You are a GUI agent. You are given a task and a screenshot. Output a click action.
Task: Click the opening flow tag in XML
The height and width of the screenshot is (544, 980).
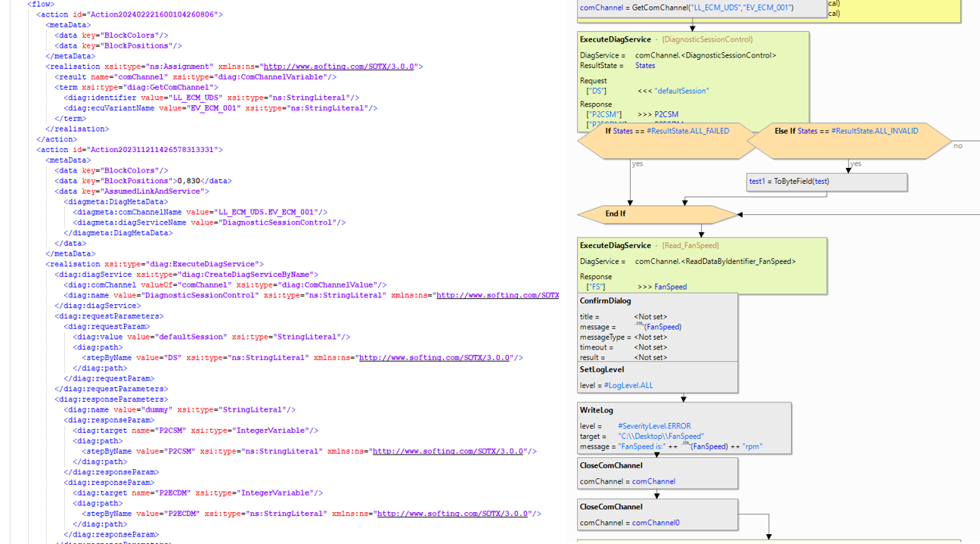[x=41, y=4]
